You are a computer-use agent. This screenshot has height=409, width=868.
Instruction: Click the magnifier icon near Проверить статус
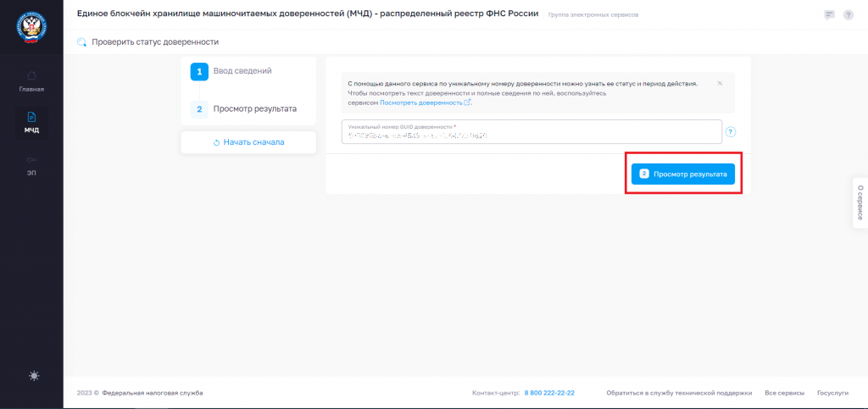pos(82,42)
